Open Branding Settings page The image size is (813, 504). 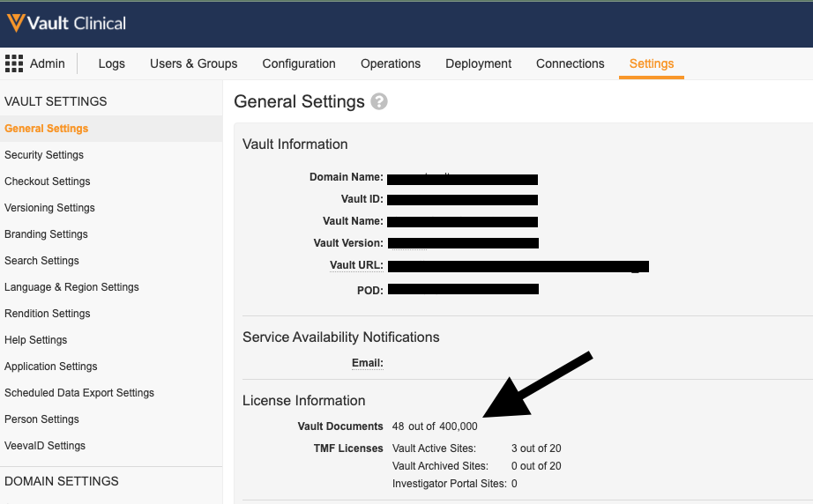tap(46, 234)
